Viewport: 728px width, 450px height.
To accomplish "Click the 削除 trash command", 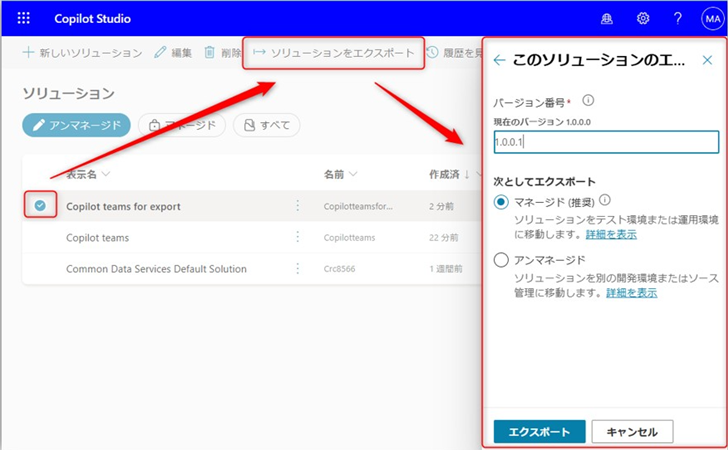I will [223, 52].
